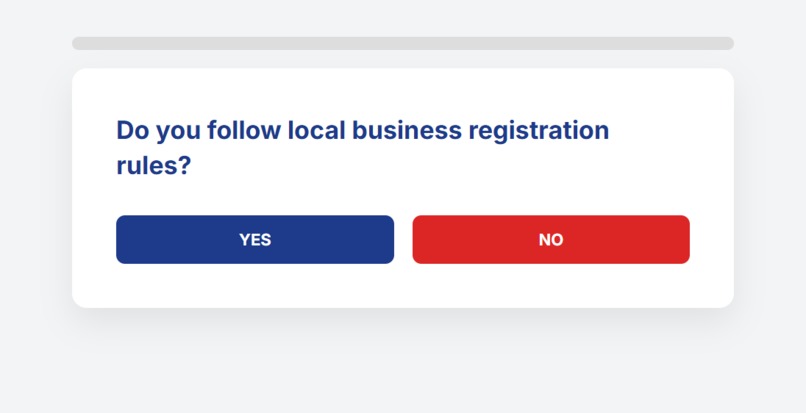Viewport: 806px width, 413px height.
Task: Click the red NO button
Action: tap(551, 240)
